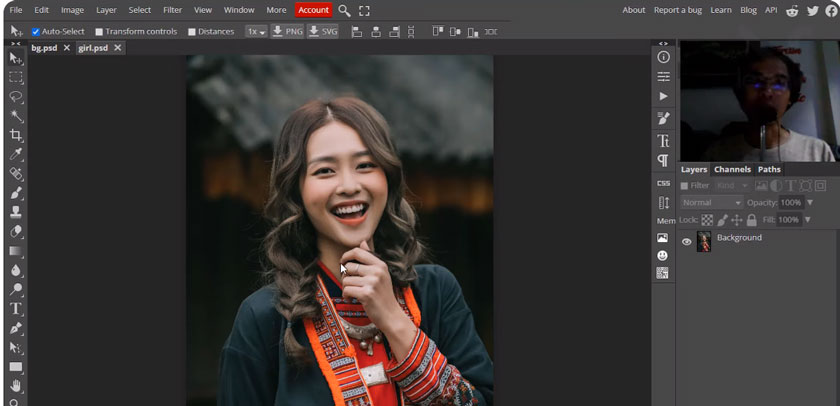Open the File menu
Viewport: 840px width, 406px height.
click(16, 10)
